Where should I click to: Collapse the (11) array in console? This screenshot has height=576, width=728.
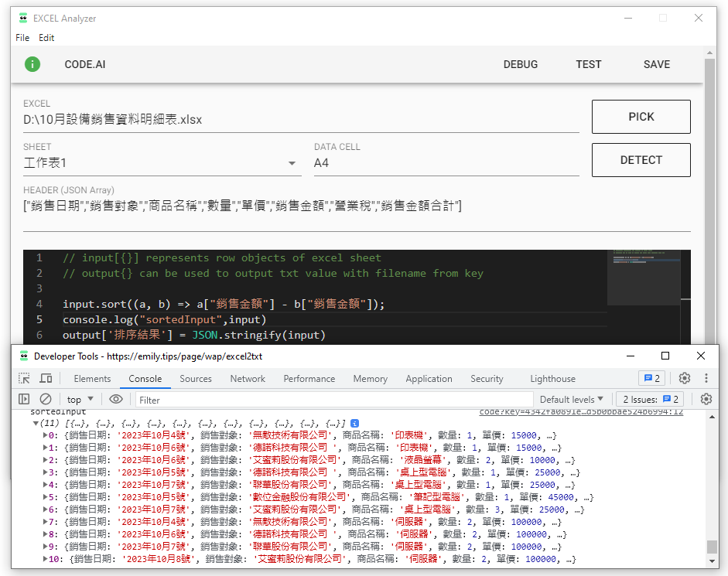pos(36,423)
